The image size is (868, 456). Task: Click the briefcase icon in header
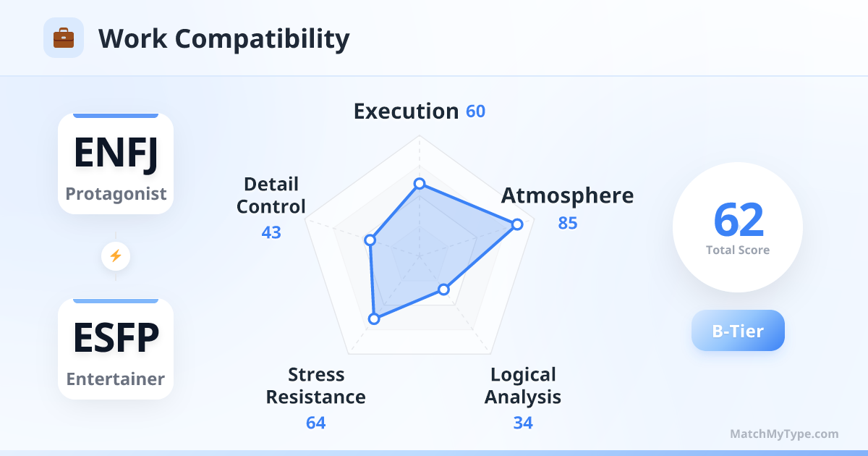point(64,38)
